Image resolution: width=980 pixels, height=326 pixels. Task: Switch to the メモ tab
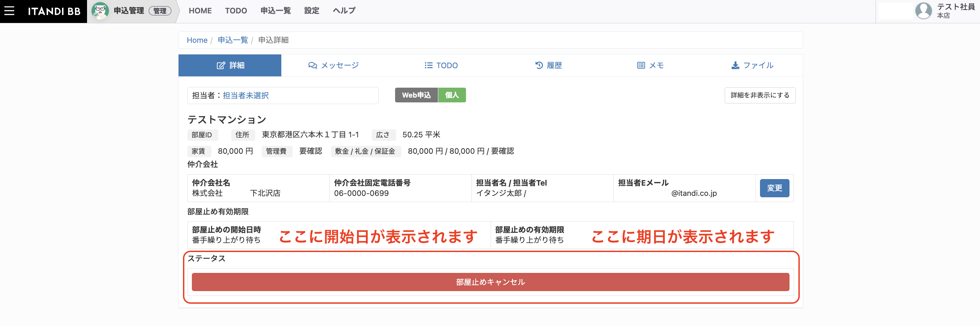pyautogui.click(x=650, y=65)
